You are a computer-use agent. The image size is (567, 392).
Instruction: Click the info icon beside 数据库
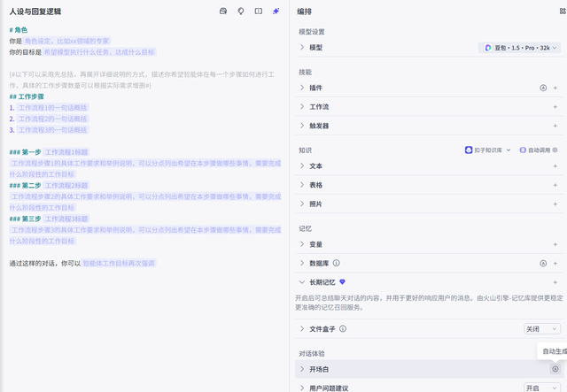click(337, 263)
